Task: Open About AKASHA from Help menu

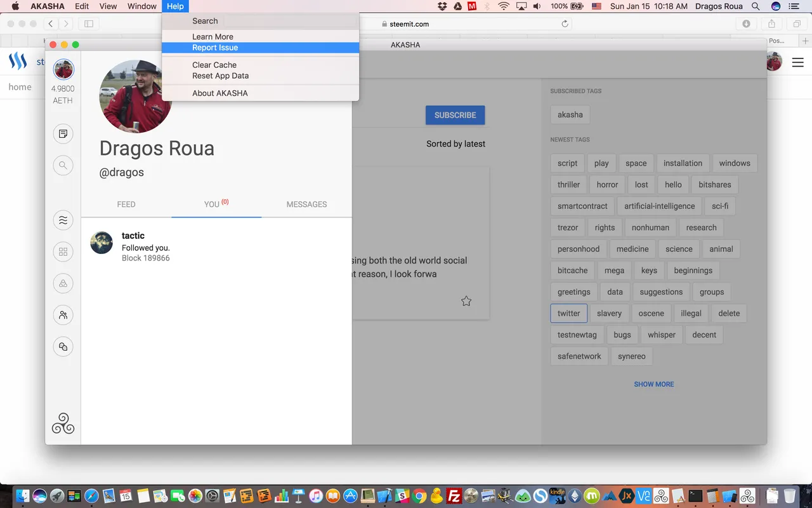Action: click(x=261, y=93)
